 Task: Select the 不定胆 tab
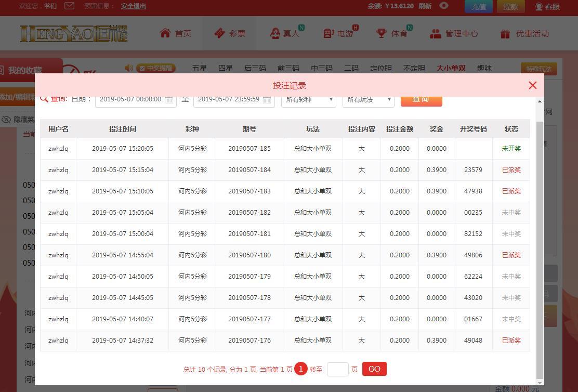tap(414, 68)
